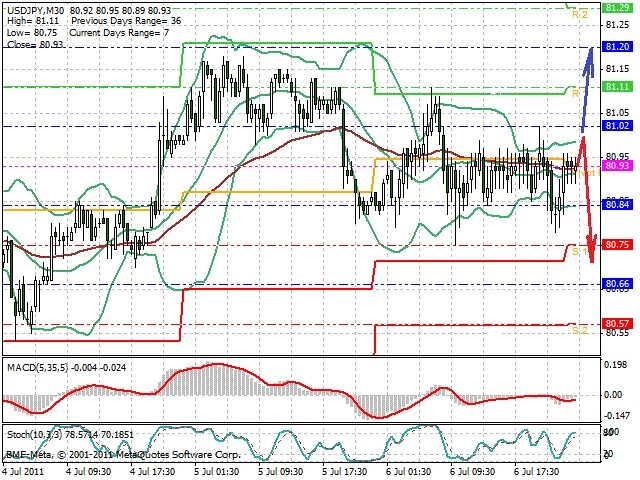Select the 5 Jul 01:30 time marker

216,471
